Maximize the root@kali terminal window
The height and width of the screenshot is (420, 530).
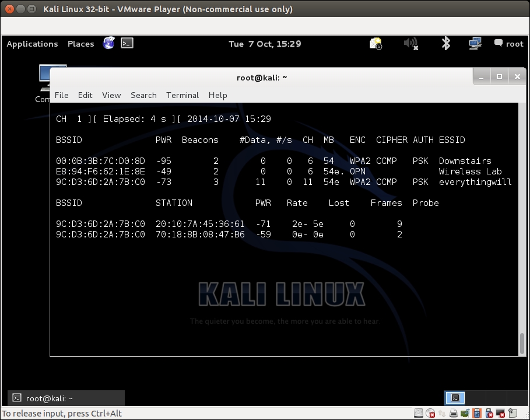coord(499,77)
